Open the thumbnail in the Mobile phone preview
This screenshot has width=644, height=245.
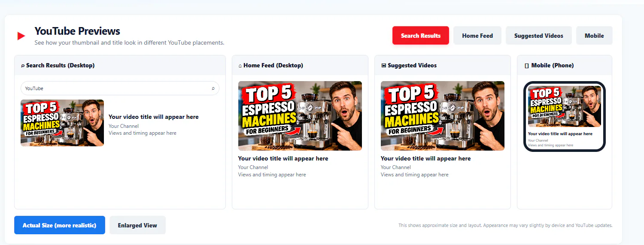565,106
